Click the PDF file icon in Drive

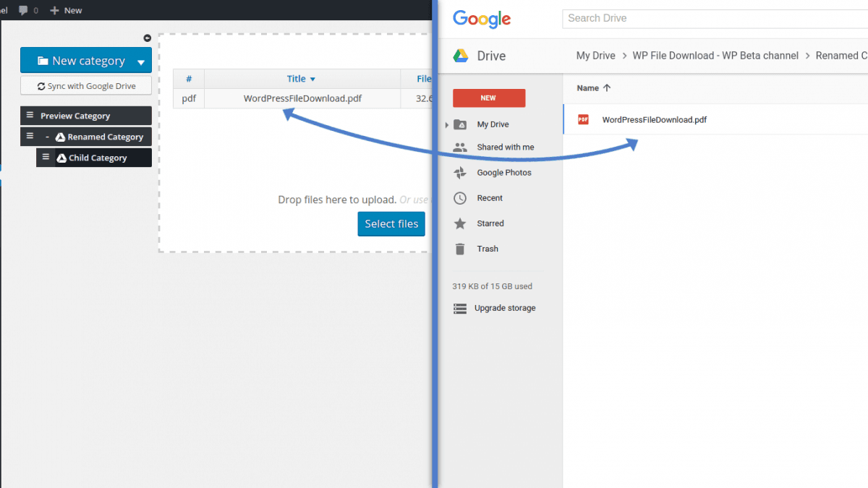point(583,120)
